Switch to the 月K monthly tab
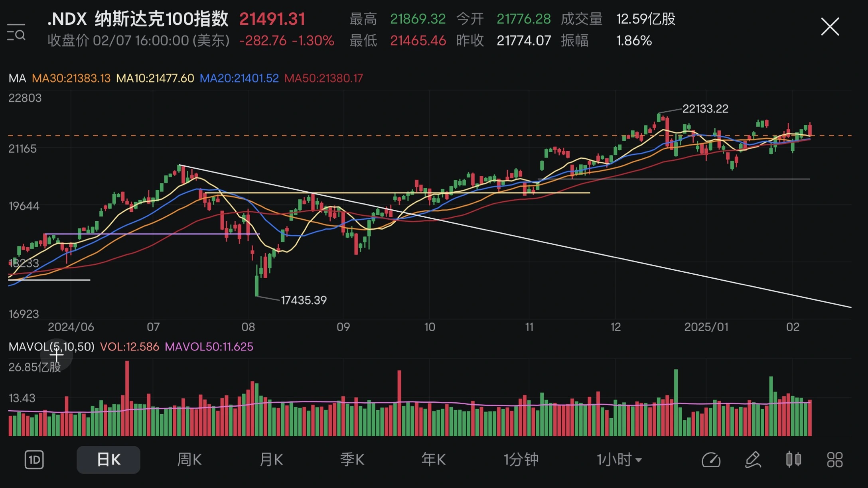Screen dimensions: 868x488 (271, 460)
